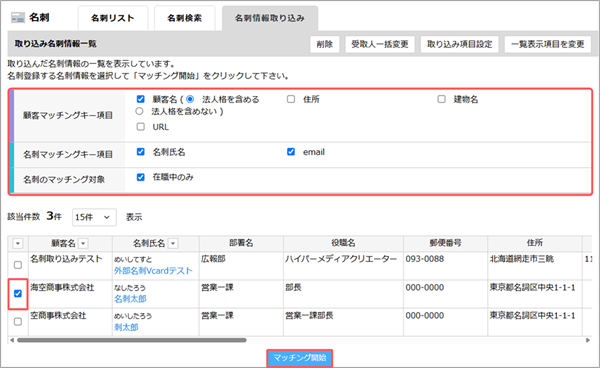Open the 名刺検索 tab
Viewport: 600px width, 368px height.
coord(184,18)
